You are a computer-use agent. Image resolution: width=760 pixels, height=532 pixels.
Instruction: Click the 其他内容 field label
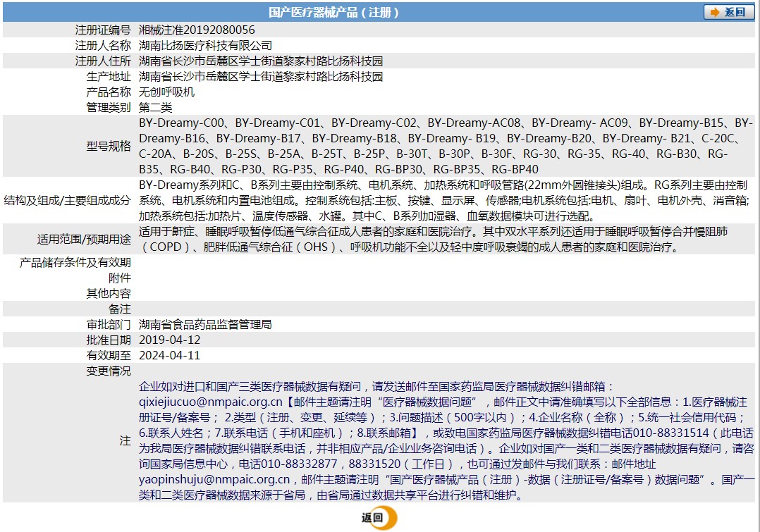click(x=109, y=294)
